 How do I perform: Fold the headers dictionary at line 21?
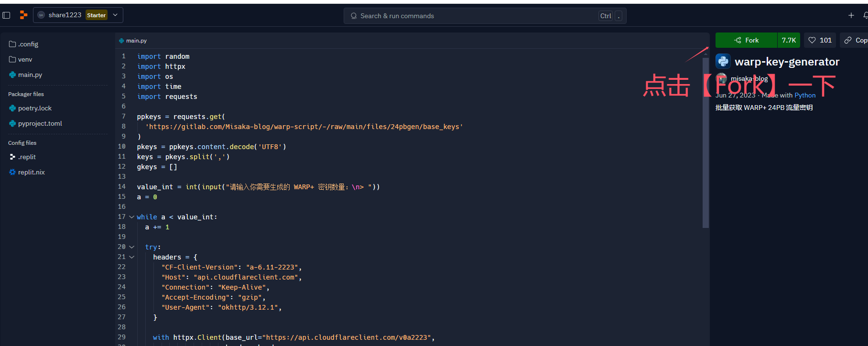point(131,257)
